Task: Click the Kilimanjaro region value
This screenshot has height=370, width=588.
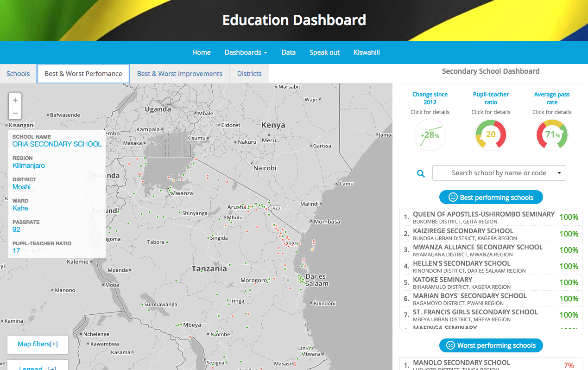Action: point(29,166)
